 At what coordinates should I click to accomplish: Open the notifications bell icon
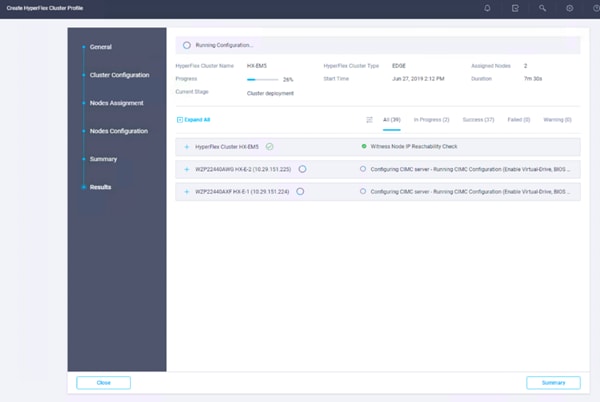(x=487, y=8)
